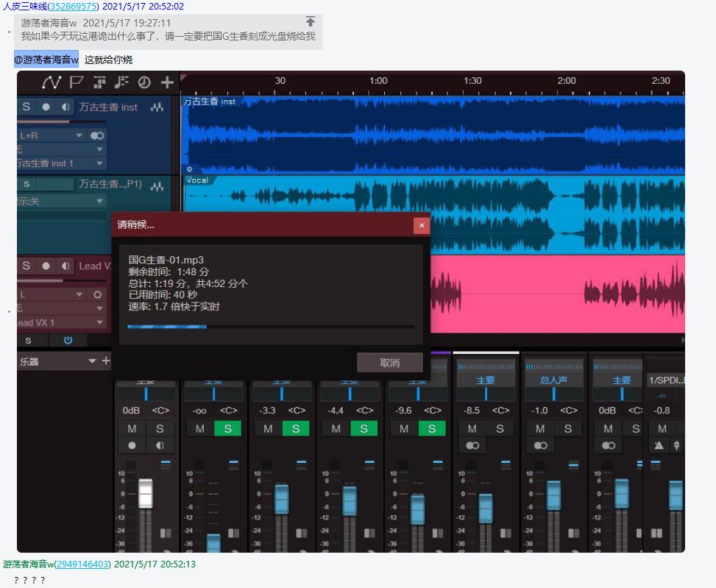
Task: Open 1/SPDI output selector
Action: click(x=666, y=380)
